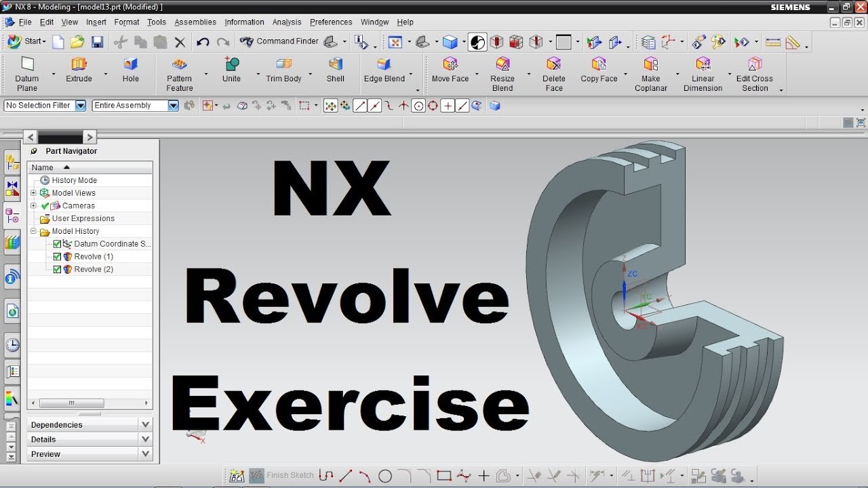Open the Extrude dropdown arrow
This screenshot has width=868, height=488.
coord(106,75)
